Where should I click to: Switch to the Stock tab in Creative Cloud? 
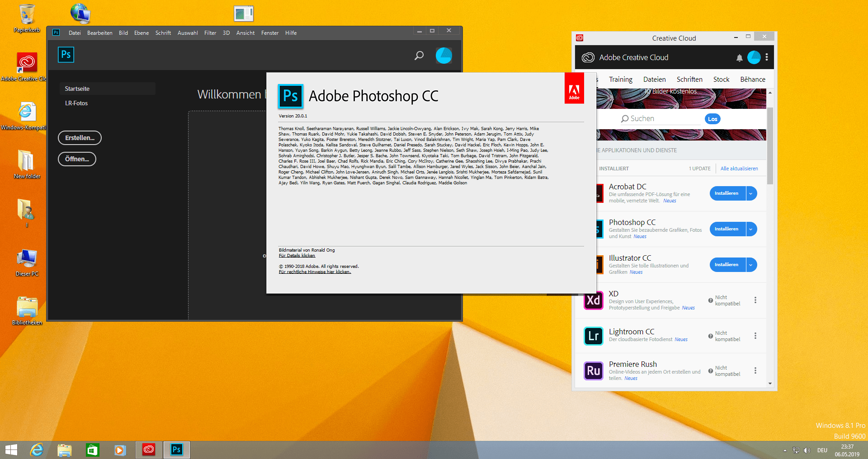[x=722, y=80]
